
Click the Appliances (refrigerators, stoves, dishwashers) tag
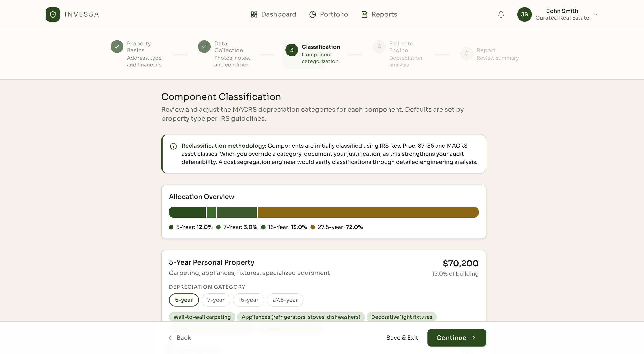tap(301, 317)
